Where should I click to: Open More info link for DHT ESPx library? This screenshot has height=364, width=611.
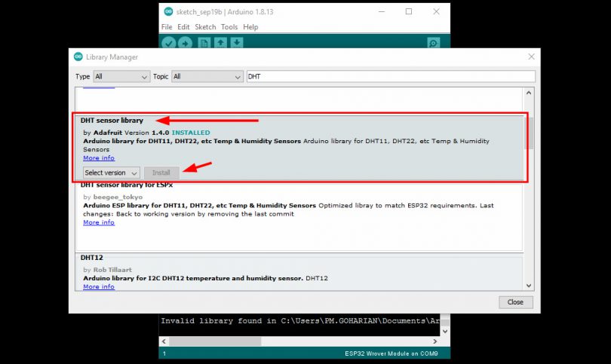[99, 222]
